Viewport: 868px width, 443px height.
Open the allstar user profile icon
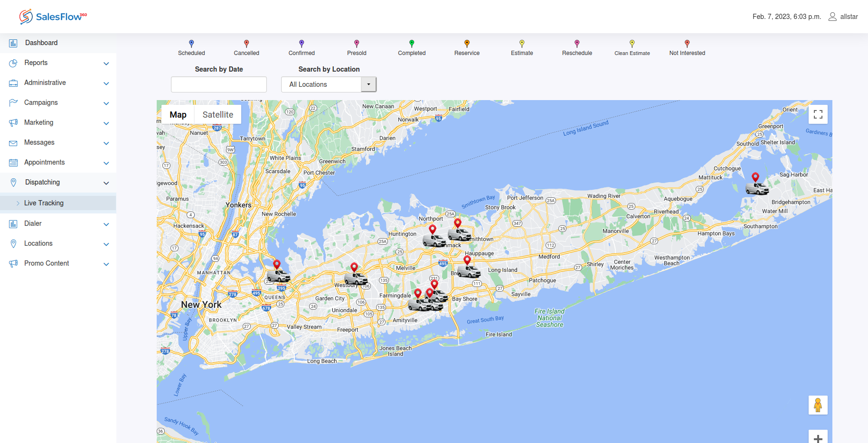click(x=832, y=17)
